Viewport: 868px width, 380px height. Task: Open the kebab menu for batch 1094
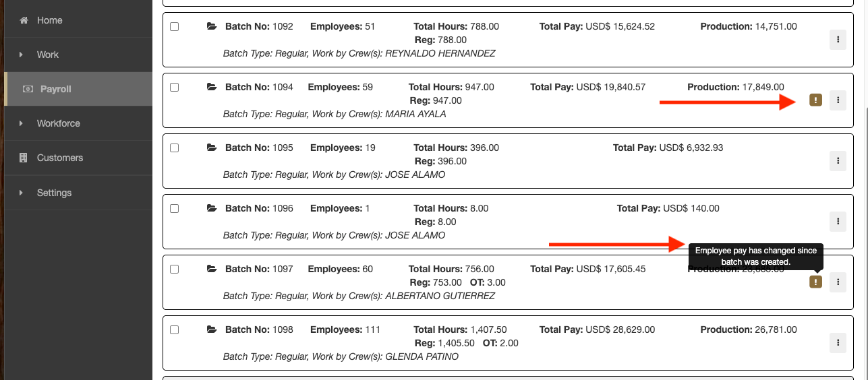837,100
